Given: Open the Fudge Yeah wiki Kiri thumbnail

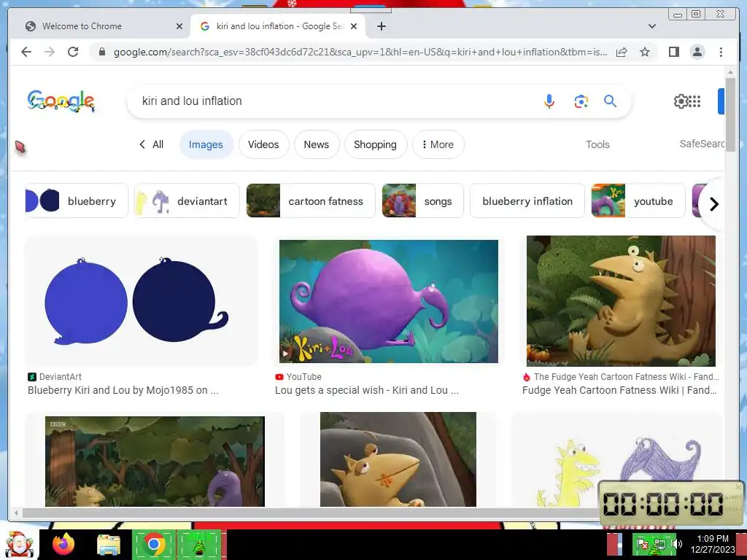Looking at the screenshot, I should point(621,301).
